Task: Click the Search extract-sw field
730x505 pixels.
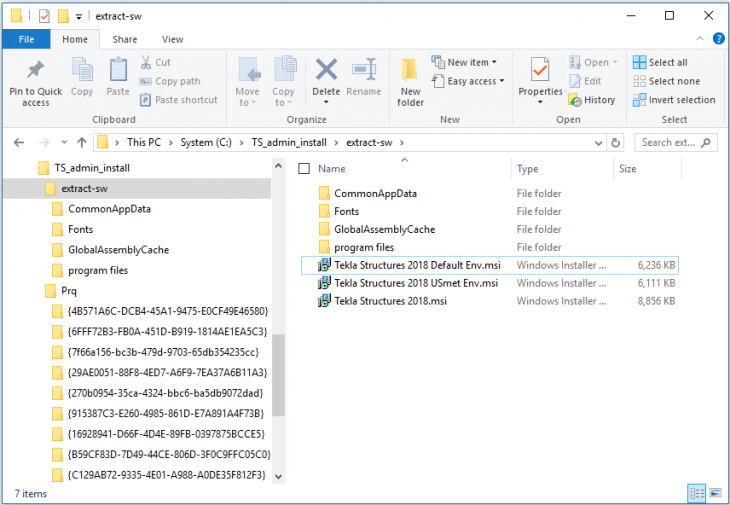Action: pyautogui.click(x=676, y=142)
